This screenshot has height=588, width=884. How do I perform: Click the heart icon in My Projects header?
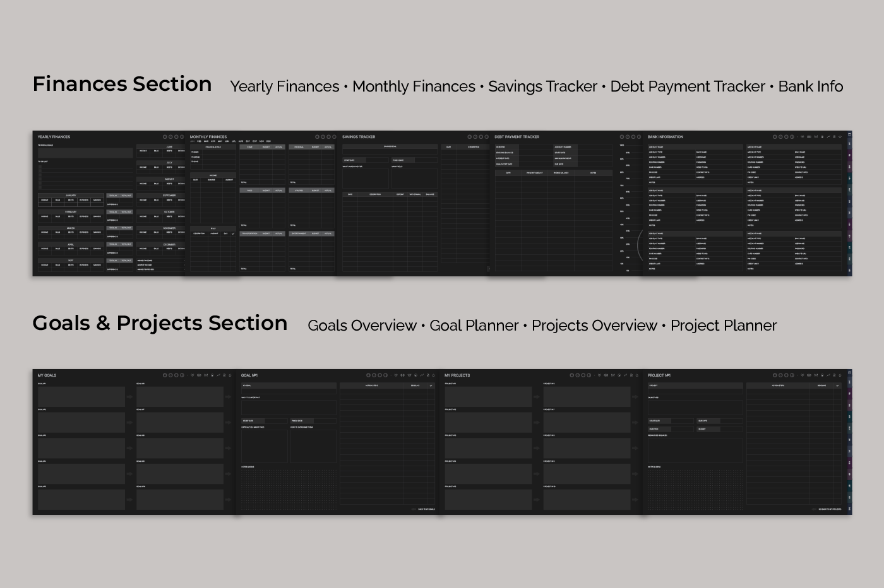pos(599,375)
